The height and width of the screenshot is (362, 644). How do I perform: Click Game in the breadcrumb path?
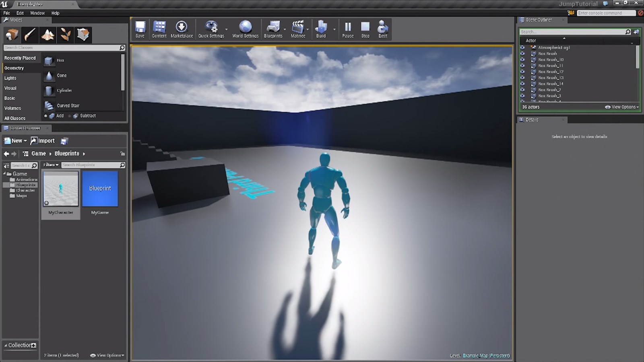[39, 154]
